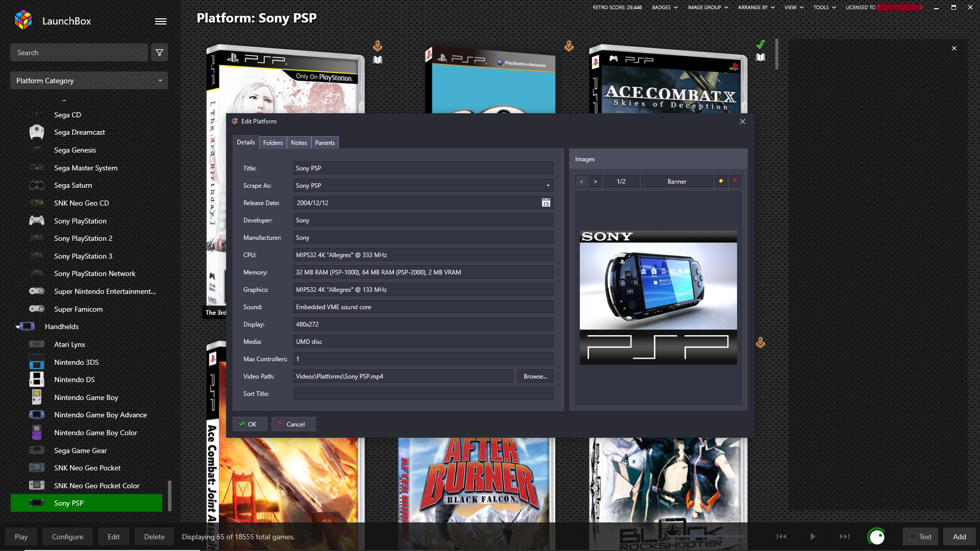Open the Badges dropdown menu
Viewport: 980px width, 551px height.
click(665, 7)
